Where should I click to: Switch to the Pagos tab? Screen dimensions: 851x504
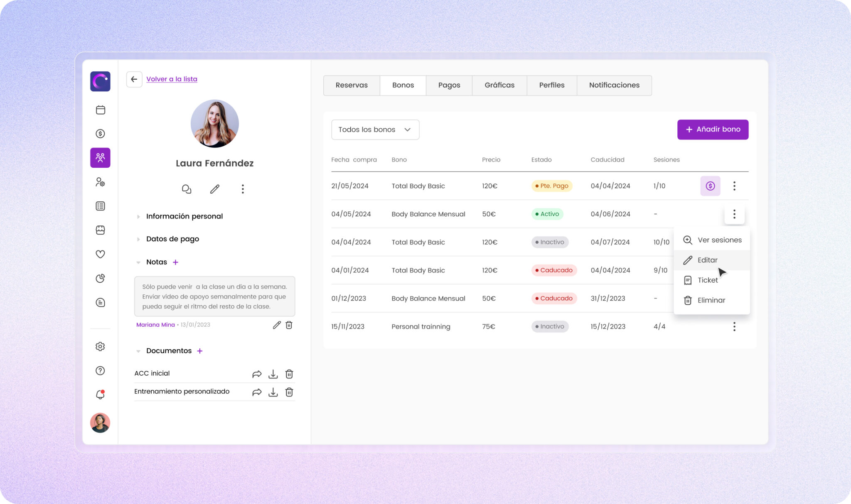tap(449, 85)
